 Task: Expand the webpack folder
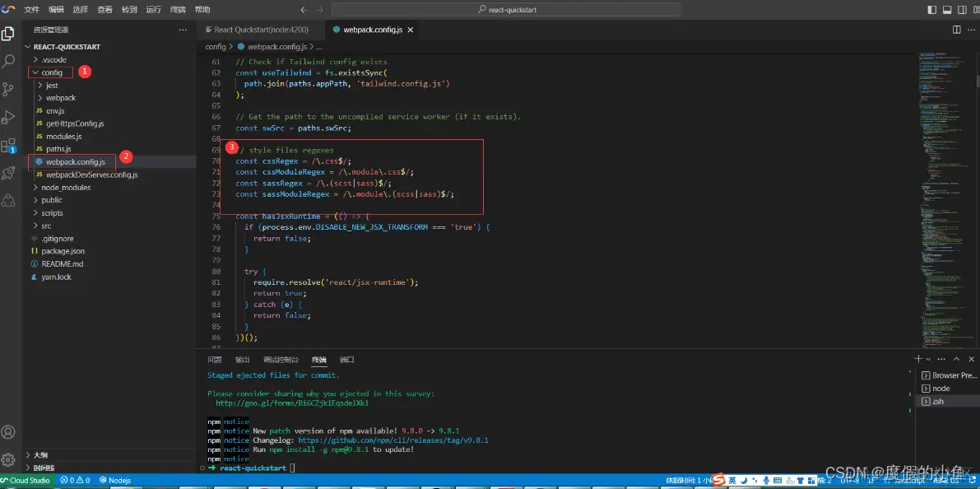[60, 98]
